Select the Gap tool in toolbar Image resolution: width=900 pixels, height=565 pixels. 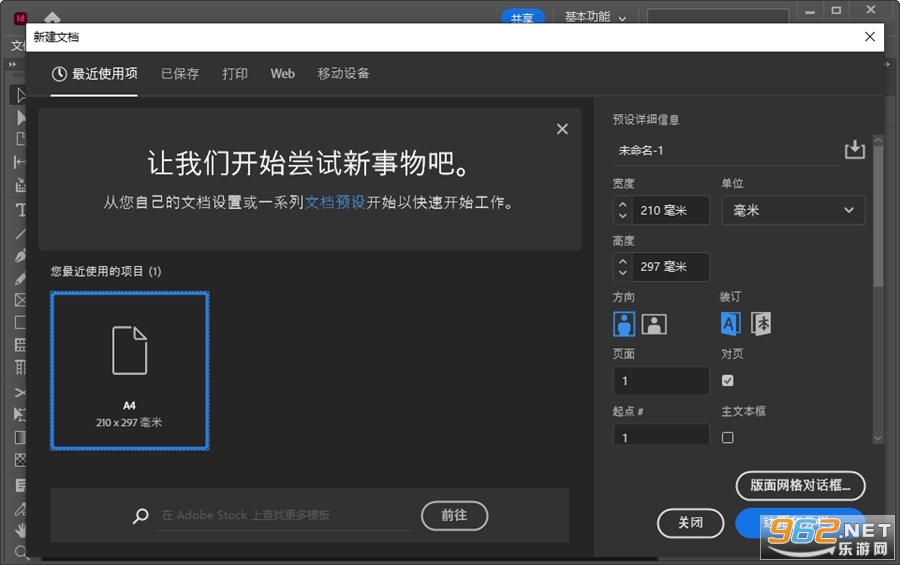[21, 162]
